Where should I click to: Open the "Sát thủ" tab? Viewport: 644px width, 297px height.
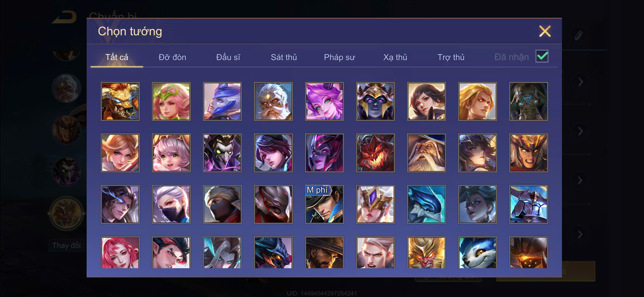284,57
